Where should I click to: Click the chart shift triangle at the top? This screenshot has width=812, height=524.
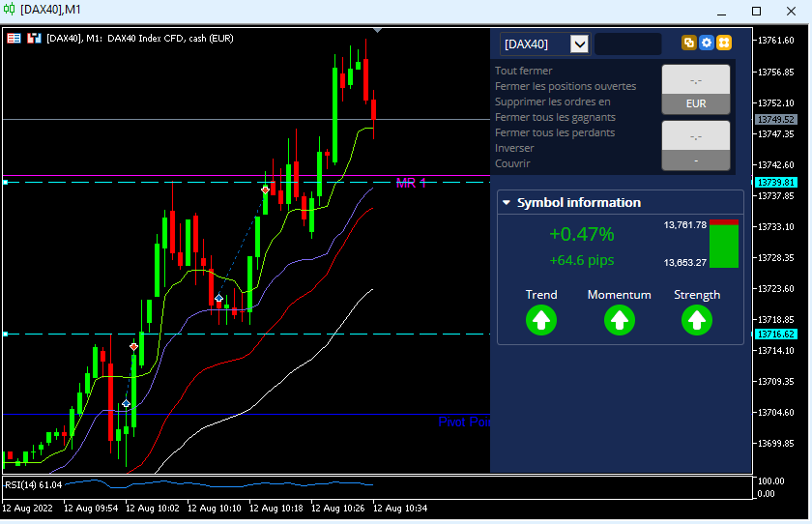378,31
